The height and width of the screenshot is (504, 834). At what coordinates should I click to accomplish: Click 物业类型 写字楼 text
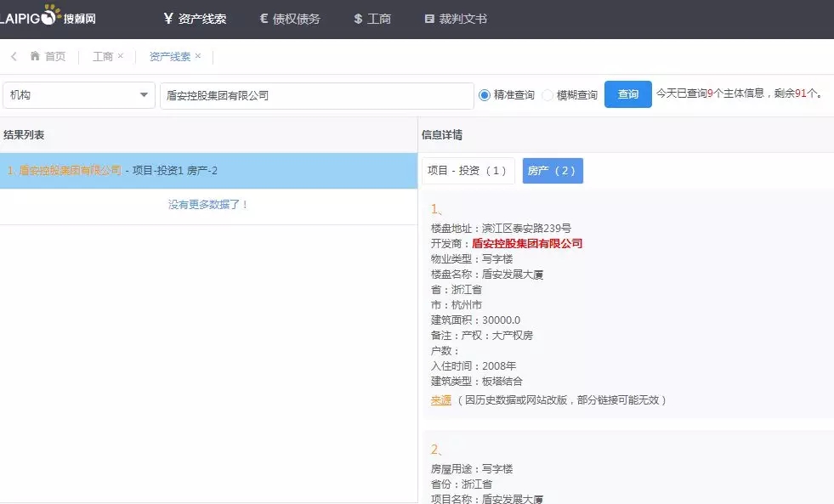[472, 259]
